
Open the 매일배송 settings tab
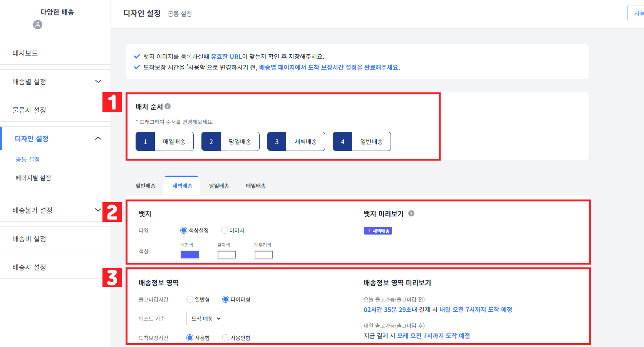pyautogui.click(x=255, y=186)
